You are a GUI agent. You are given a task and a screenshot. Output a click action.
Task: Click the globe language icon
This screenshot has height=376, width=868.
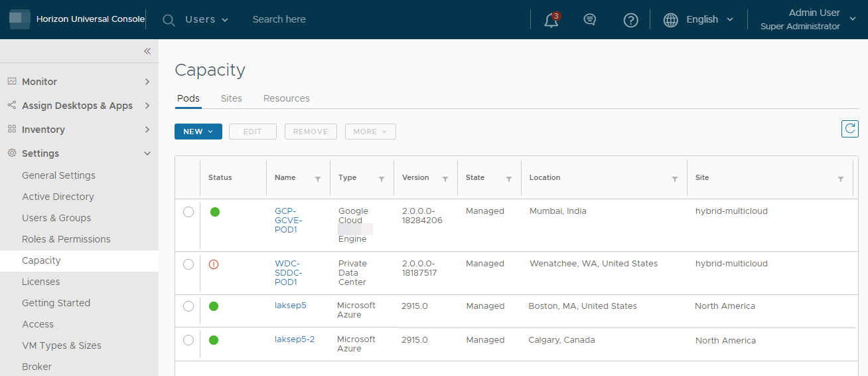tap(671, 20)
